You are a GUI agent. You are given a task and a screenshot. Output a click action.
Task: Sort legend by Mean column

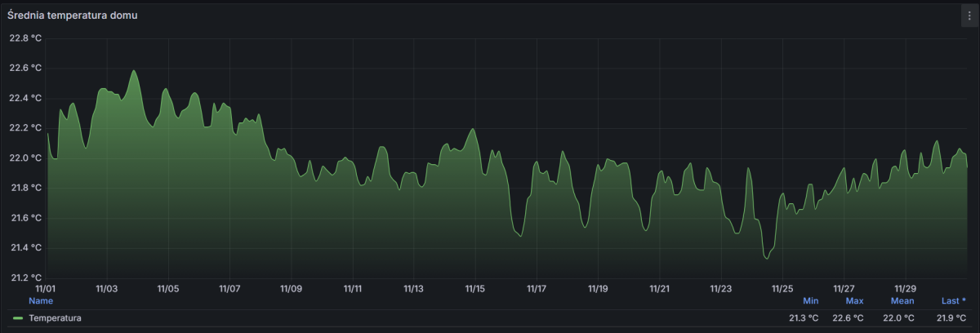pos(902,301)
